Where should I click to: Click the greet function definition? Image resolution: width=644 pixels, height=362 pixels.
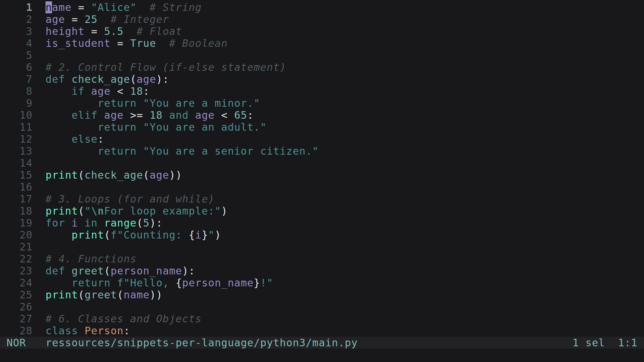coord(88,270)
